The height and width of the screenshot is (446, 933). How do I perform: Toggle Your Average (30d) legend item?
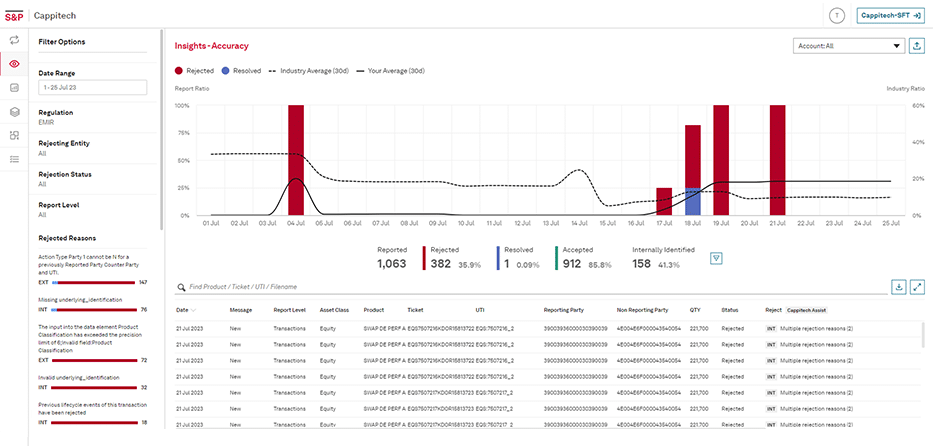[390, 71]
